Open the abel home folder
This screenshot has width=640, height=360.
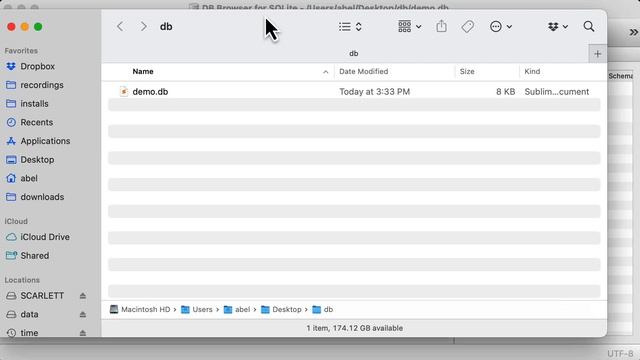29,178
